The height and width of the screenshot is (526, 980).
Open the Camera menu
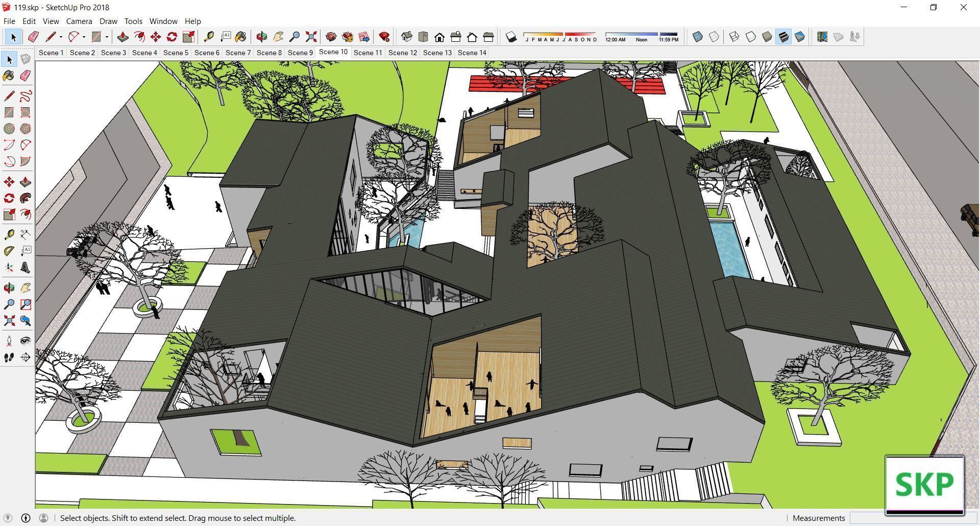[x=79, y=21]
